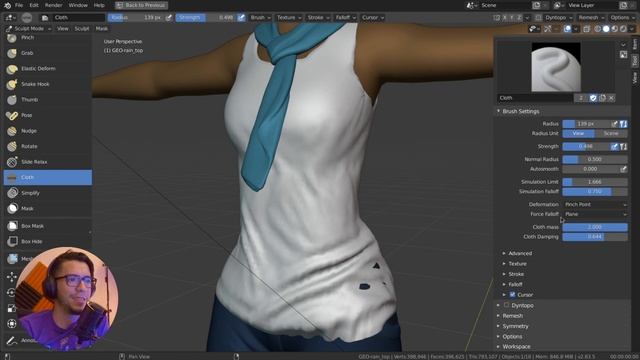Toggle viewport overlays button
This screenshot has height=360, width=640.
pyautogui.click(x=567, y=29)
